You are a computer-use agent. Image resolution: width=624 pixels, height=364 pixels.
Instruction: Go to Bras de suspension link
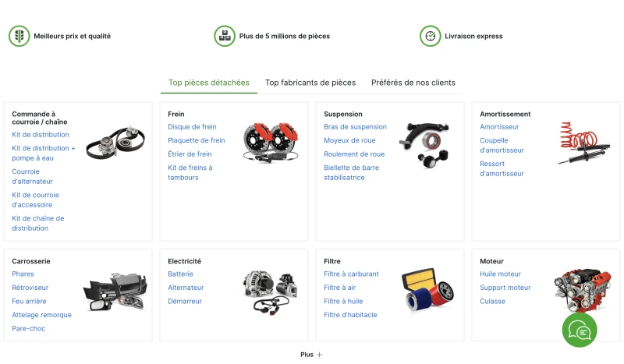[x=355, y=127]
